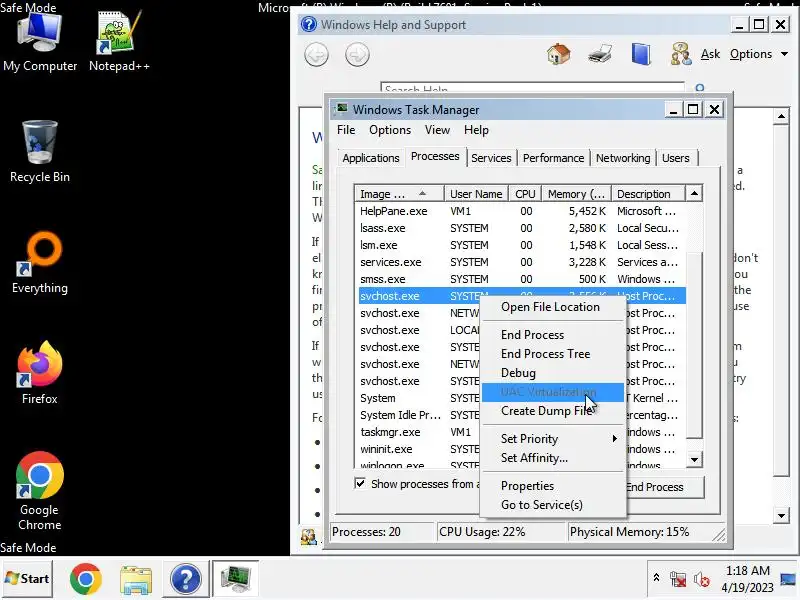Click the Ask link in Help
The height and width of the screenshot is (600, 800).
point(710,54)
